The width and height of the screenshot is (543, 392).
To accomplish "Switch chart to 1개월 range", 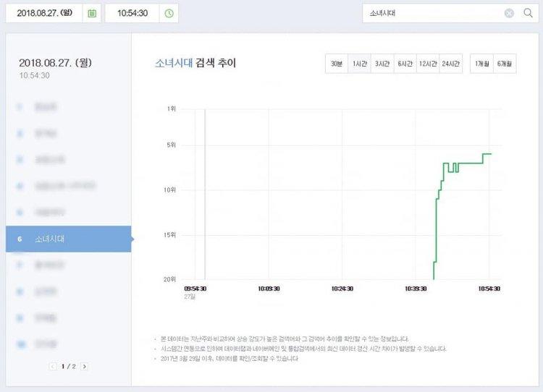I will pyautogui.click(x=481, y=64).
